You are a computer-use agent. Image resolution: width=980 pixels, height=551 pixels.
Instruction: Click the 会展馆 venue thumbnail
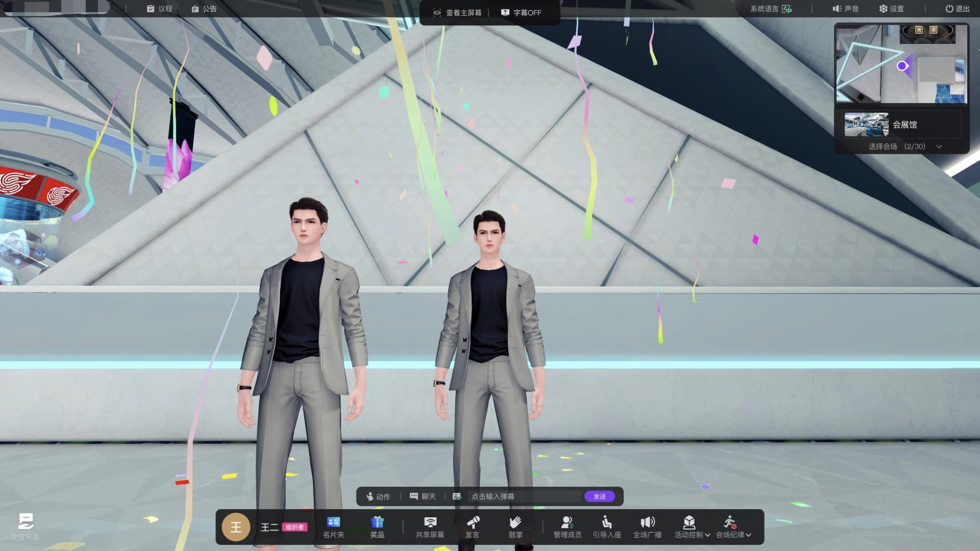866,124
